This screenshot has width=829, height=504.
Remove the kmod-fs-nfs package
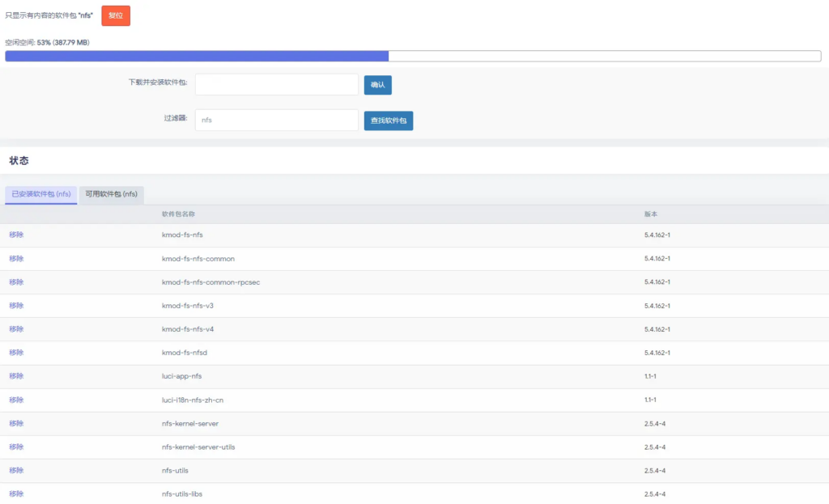(x=16, y=235)
